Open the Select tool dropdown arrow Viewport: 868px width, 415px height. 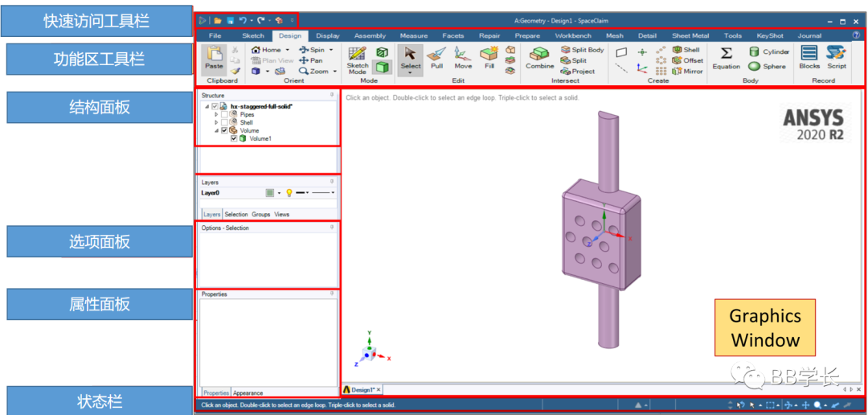[410, 73]
